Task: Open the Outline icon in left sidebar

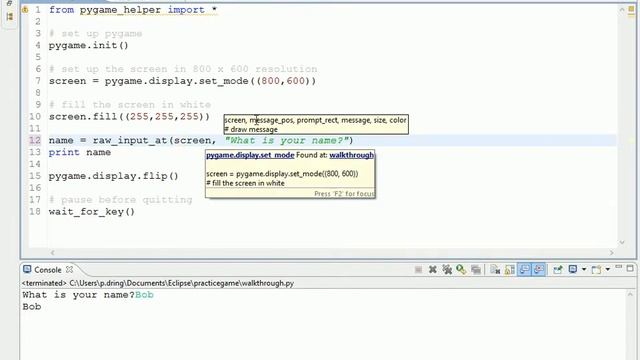Action: [10, 16]
